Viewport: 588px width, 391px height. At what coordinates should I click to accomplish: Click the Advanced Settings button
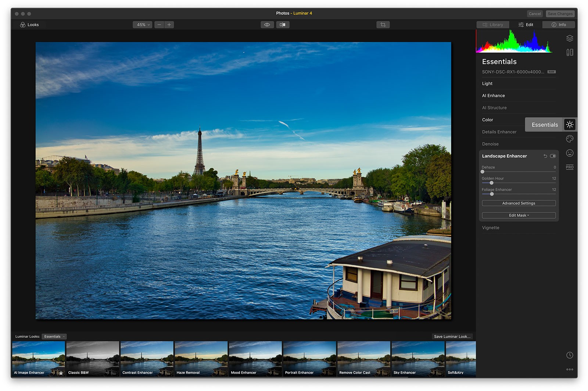click(519, 203)
